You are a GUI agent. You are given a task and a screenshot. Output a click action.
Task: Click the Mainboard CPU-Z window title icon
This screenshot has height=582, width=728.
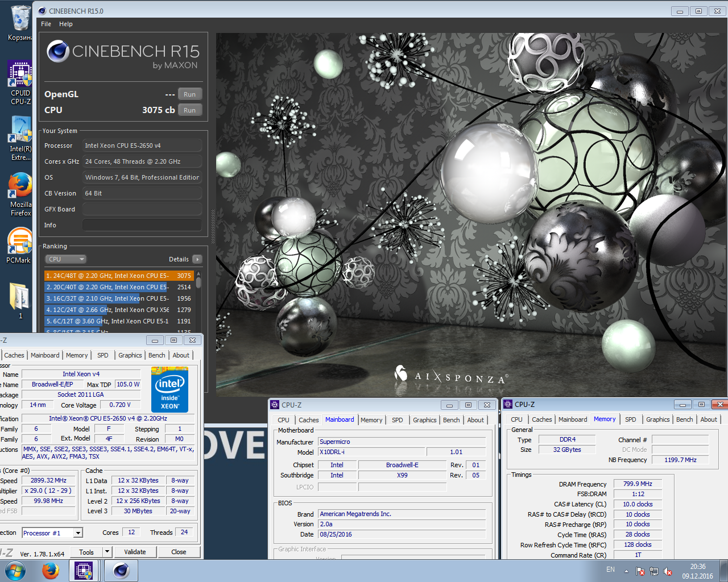[x=275, y=405]
